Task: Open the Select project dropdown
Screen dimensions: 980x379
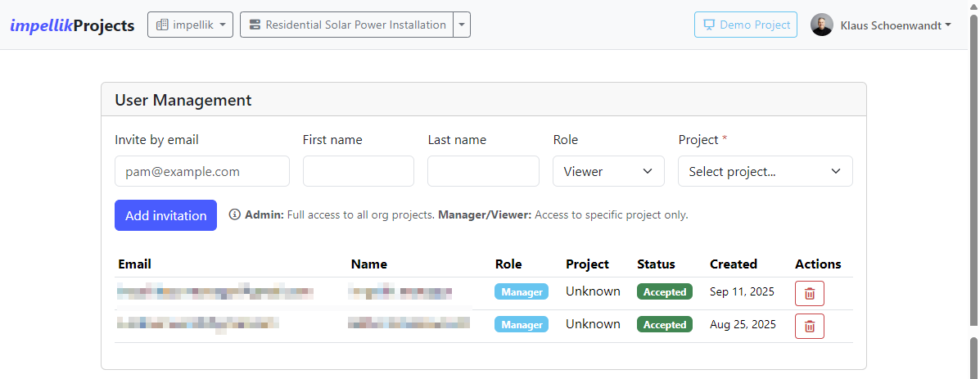Action: 765,171
